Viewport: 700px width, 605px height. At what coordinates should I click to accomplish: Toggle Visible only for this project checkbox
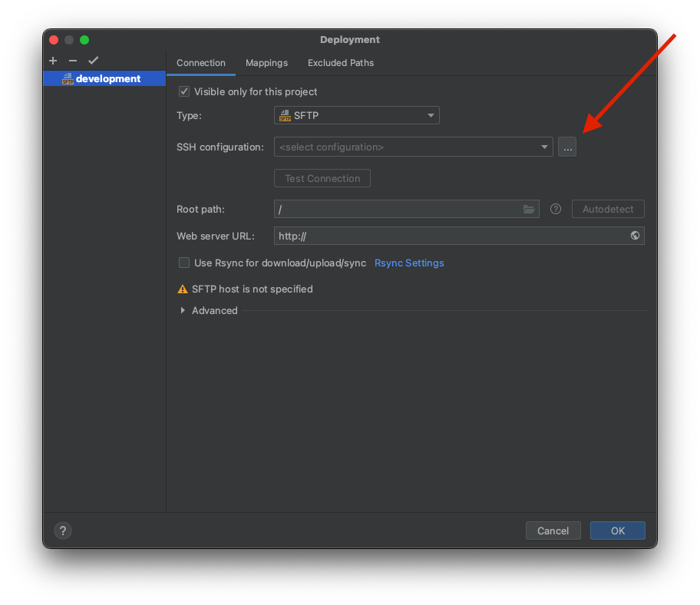(x=184, y=91)
